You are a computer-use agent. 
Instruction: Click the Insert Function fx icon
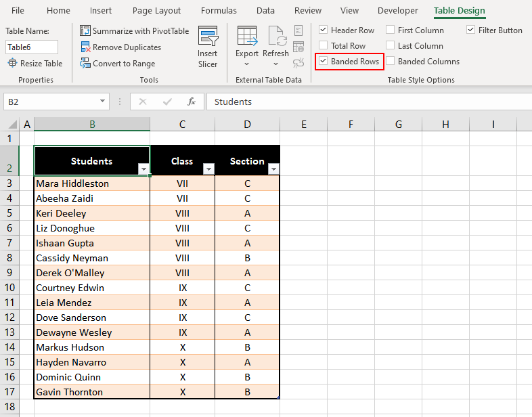click(x=192, y=102)
